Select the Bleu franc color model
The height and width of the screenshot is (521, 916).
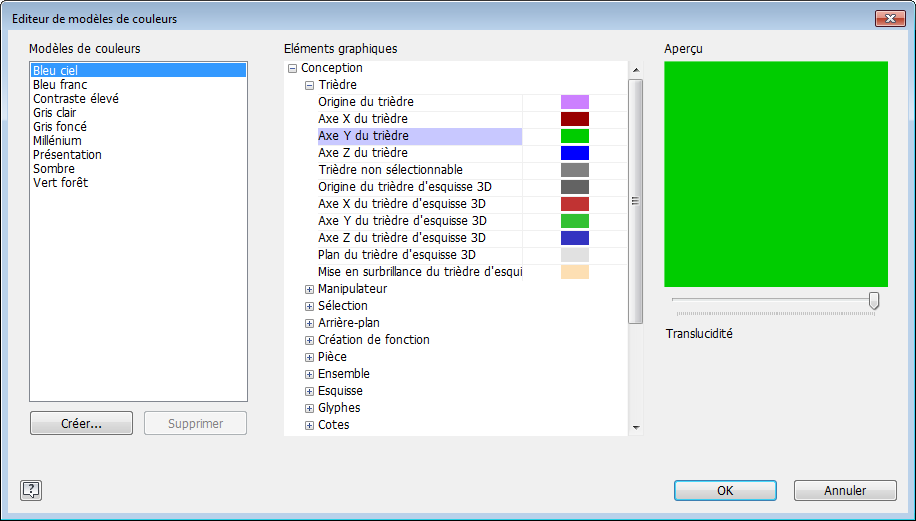[138, 84]
